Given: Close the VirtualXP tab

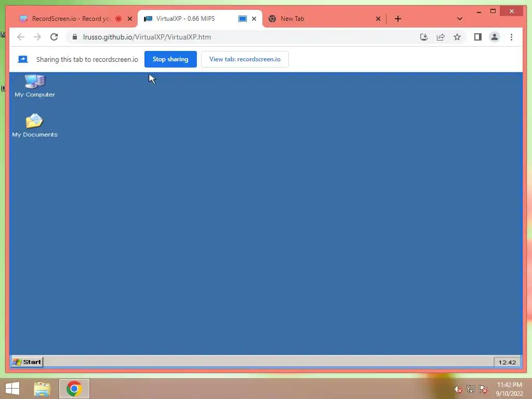Looking at the screenshot, I should [254, 19].
